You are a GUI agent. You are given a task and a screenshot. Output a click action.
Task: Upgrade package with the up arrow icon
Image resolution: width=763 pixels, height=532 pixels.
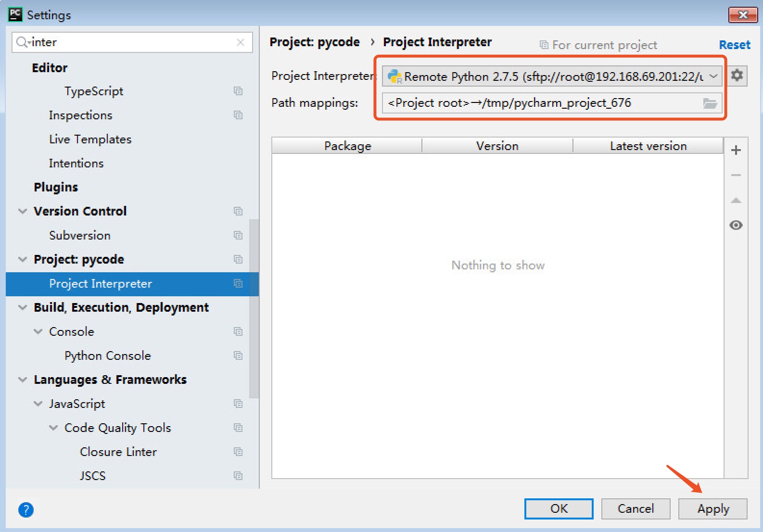click(736, 200)
